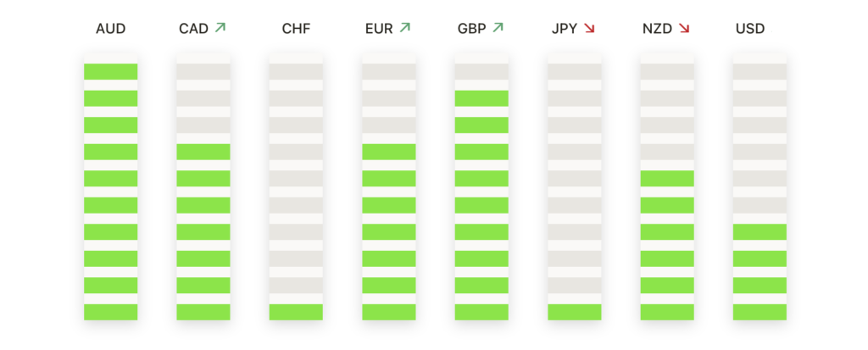This screenshot has width=868, height=350.
Task: Click the green up arrow beside CAD
Action: point(220,27)
